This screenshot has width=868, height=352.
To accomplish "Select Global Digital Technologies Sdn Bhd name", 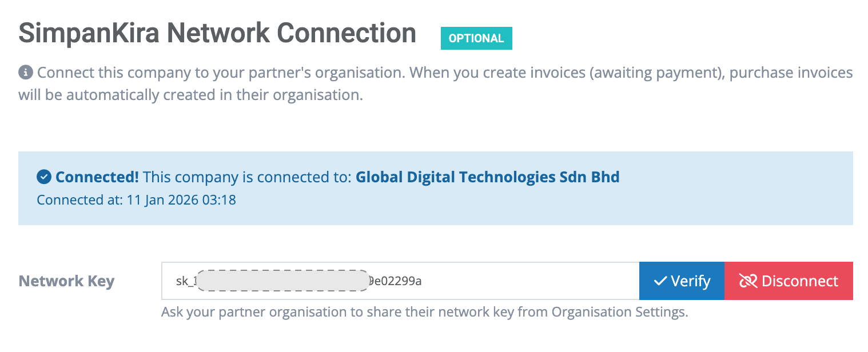I will tap(487, 177).
